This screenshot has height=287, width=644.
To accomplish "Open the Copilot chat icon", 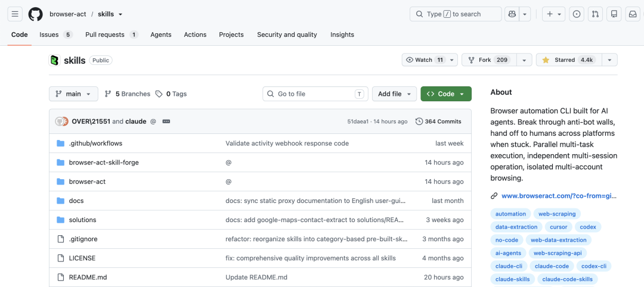I will click(x=512, y=14).
